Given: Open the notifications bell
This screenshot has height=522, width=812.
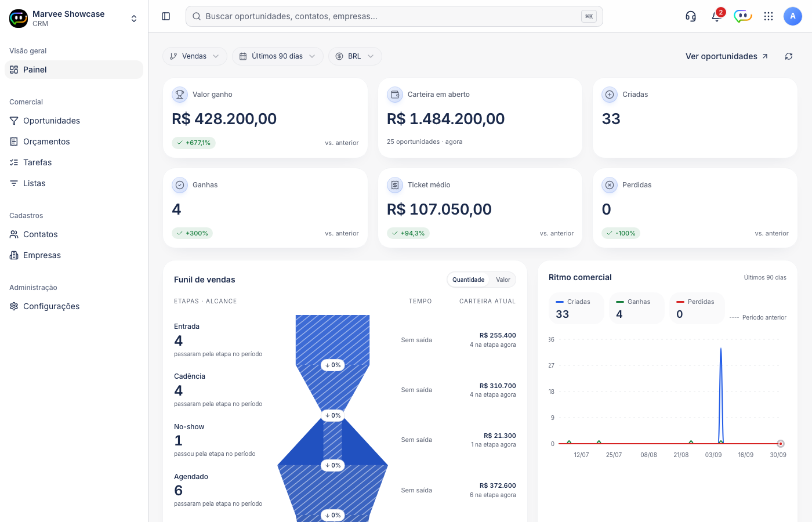Looking at the screenshot, I should point(717,16).
